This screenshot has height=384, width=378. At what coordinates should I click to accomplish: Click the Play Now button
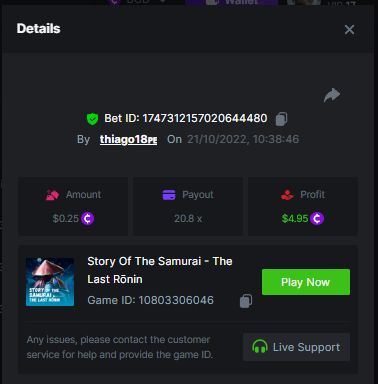pos(306,282)
